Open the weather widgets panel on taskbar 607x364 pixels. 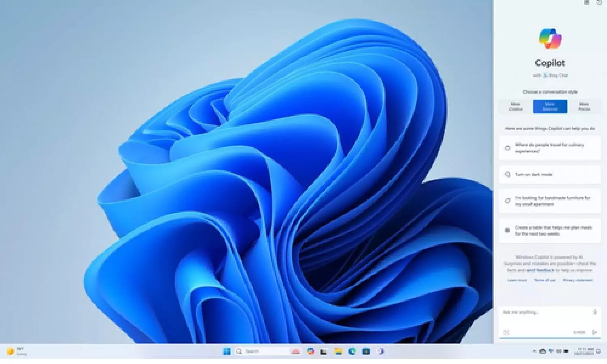tap(17, 351)
